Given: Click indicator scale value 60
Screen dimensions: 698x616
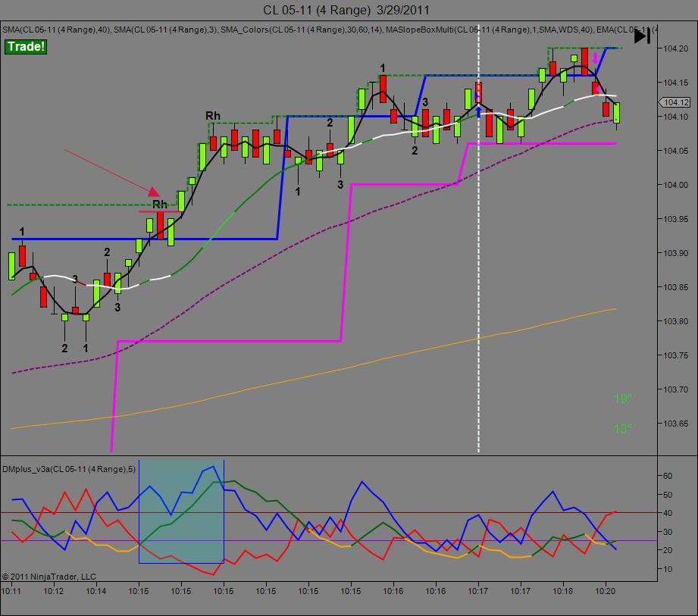Looking at the screenshot, I should coord(667,476).
